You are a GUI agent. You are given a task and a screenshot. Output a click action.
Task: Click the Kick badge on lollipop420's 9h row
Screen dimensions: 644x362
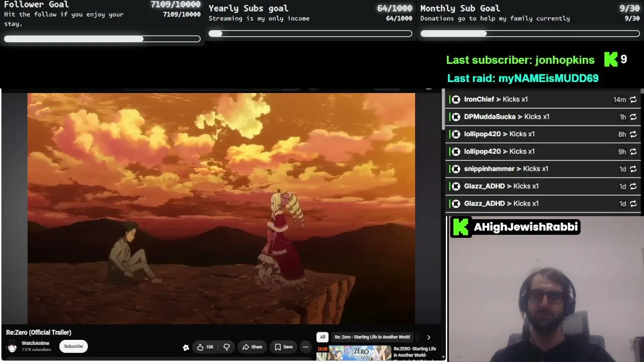[456, 151]
